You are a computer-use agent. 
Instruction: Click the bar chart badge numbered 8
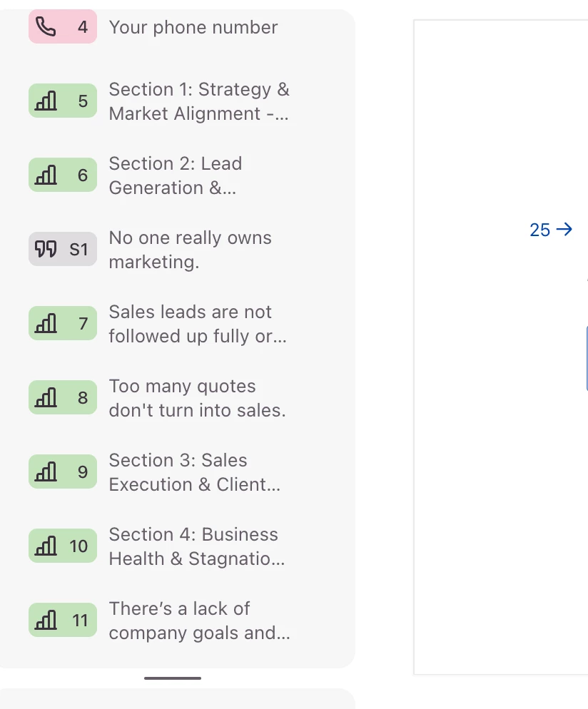(63, 398)
